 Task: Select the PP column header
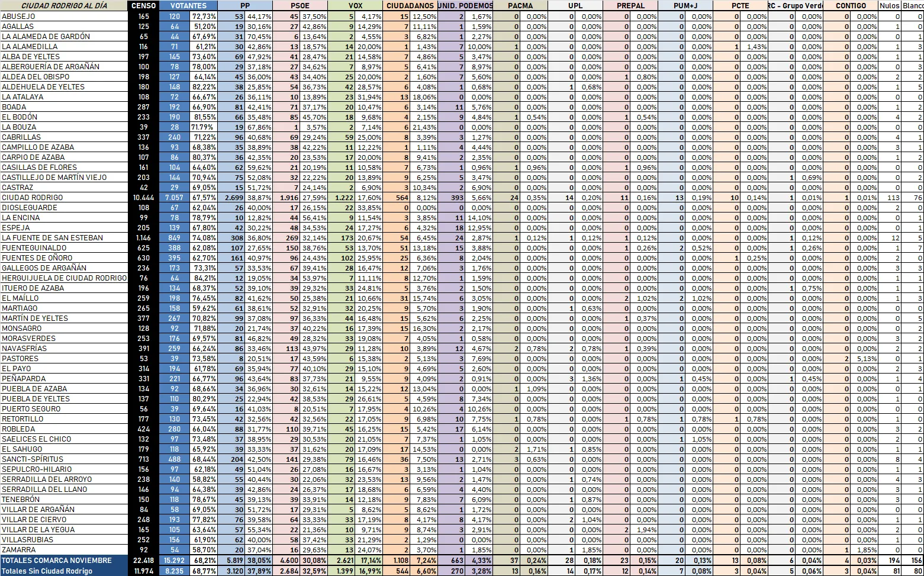click(244, 5)
